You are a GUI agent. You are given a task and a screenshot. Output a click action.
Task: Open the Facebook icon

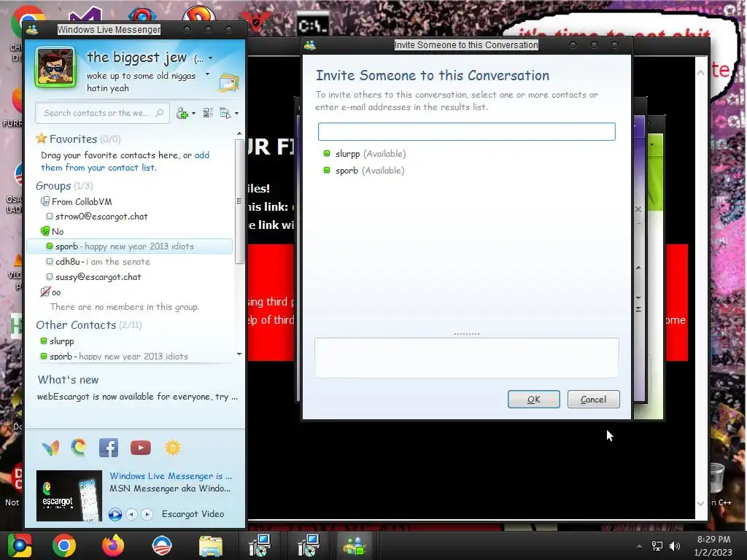(109, 448)
